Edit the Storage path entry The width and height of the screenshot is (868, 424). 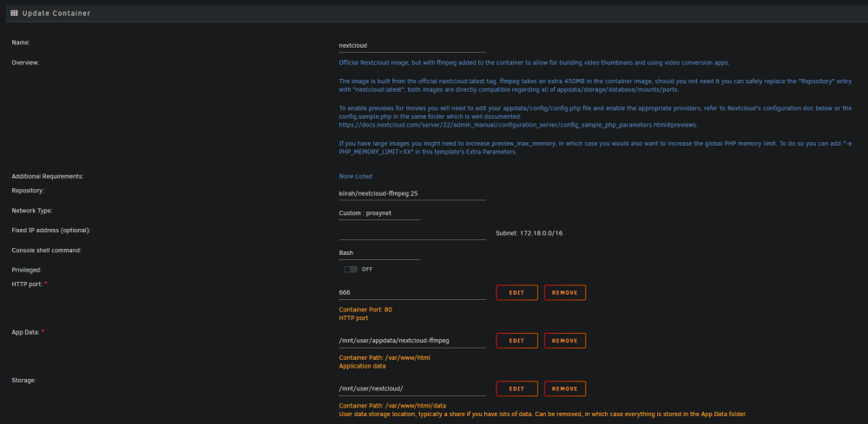pos(516,388)
